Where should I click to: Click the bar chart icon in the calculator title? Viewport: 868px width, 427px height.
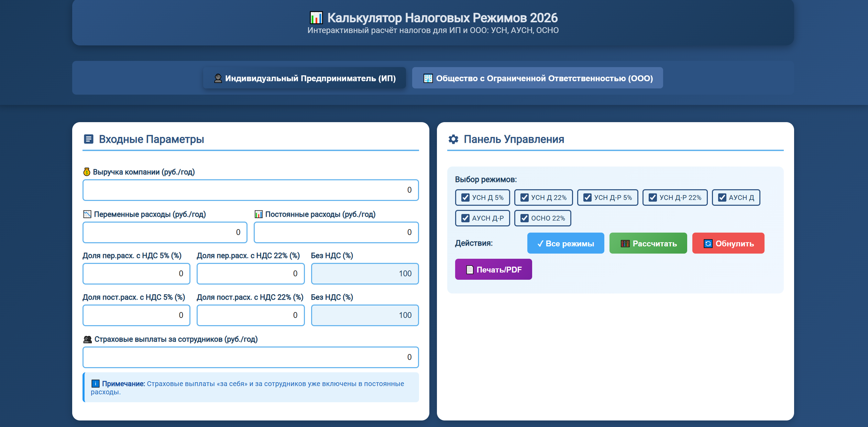click(316, 18)
